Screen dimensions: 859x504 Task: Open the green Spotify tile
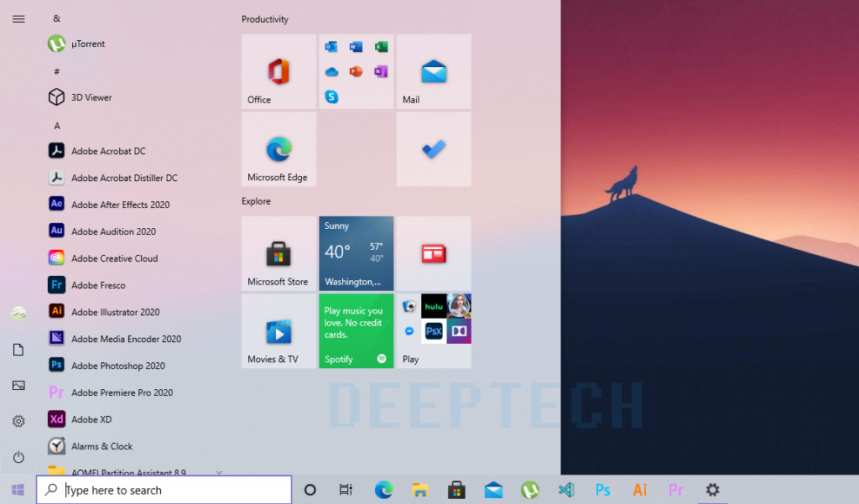click(356, 331)
